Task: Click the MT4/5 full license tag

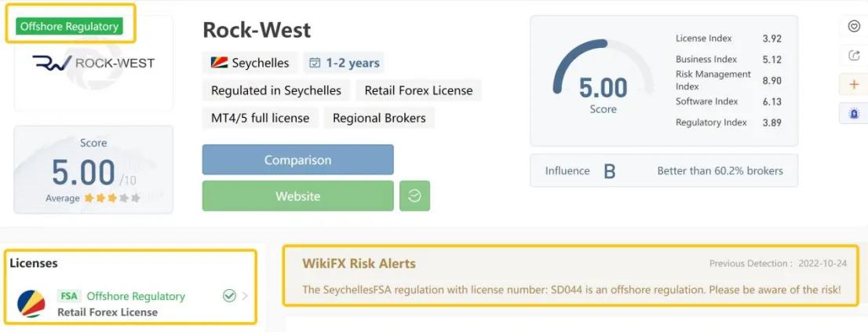Action: tap(261, 118)
